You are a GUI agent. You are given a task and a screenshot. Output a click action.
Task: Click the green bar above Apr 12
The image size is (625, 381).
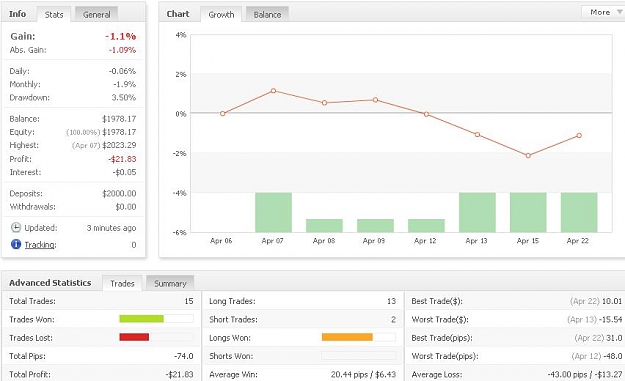pos(426,226)
